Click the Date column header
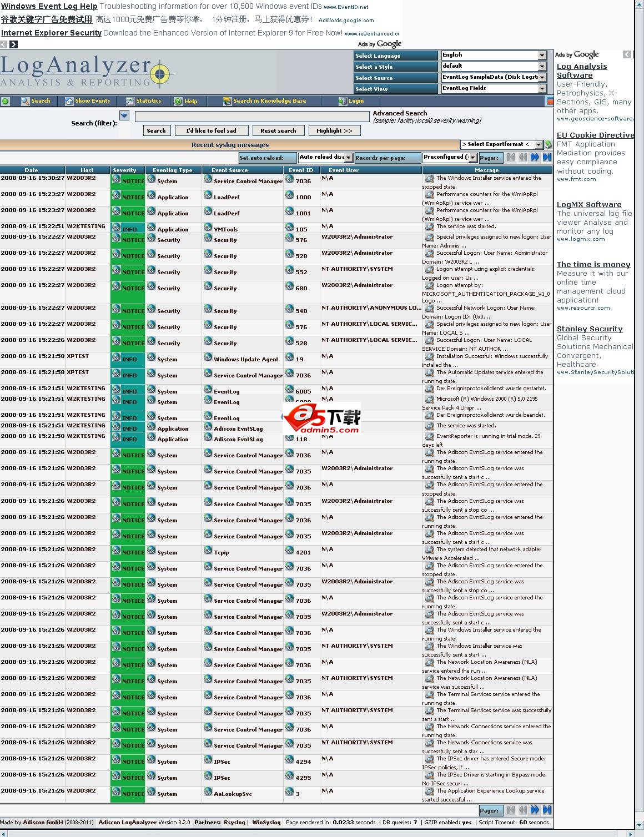 pyautogui.click(x=32, y=170)
